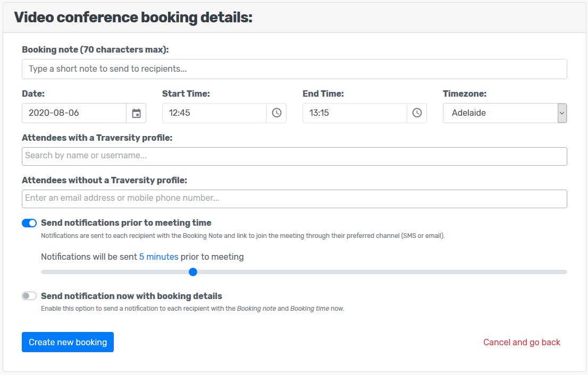Image resolution: width=588 pixels, height=375 pixels.
Task: Focus the Search by name or username field
Action: tap(294, 156)
